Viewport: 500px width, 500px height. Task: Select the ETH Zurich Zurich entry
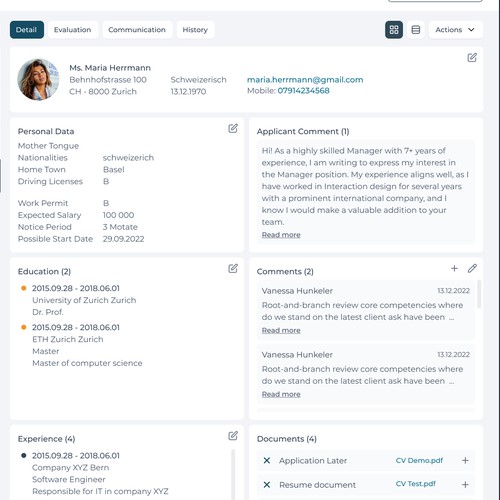pos(68,339)
